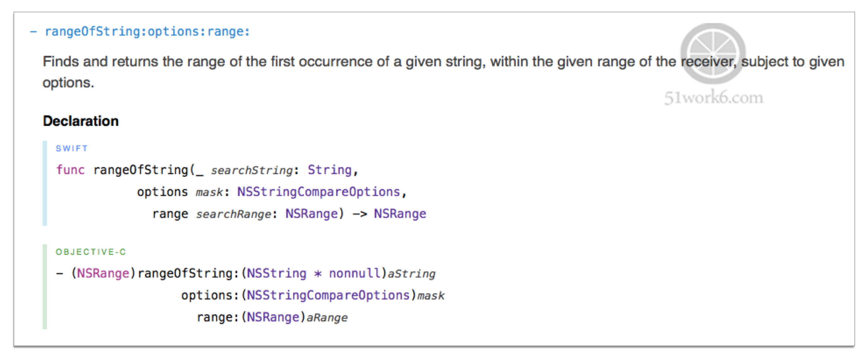This screenshot has height=361, width=868.
Task: Click the OBJECTIVE-C language label
Action: coord(91,252)
